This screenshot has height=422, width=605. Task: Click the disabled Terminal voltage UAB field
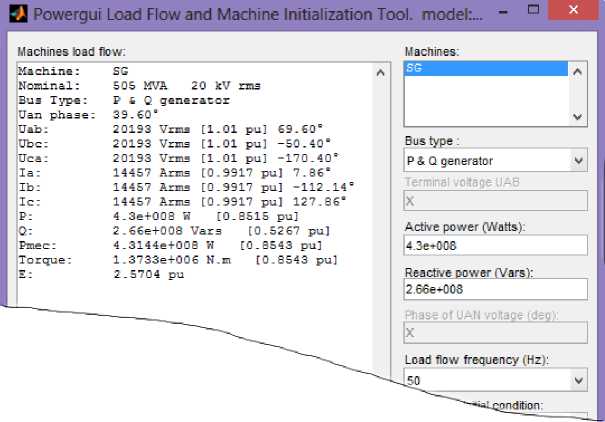coord(495,201)
